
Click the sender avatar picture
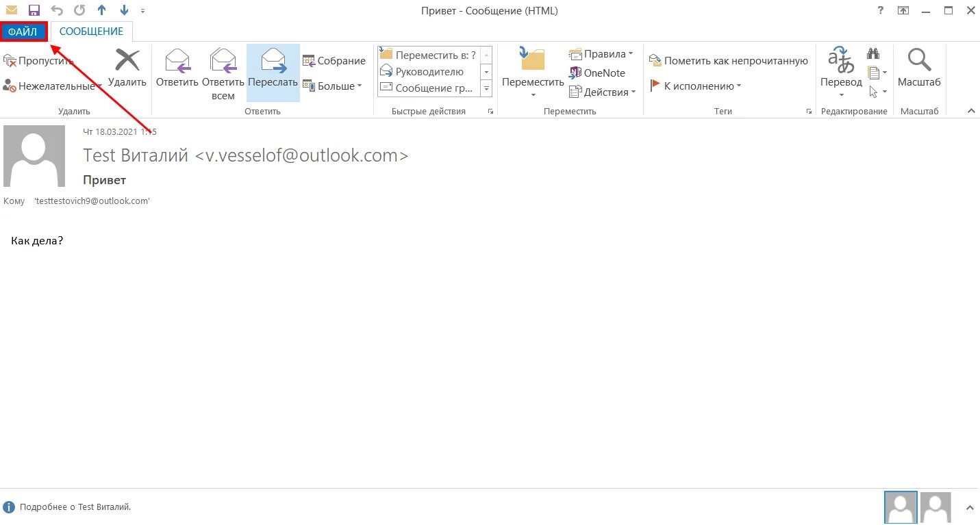34,156
